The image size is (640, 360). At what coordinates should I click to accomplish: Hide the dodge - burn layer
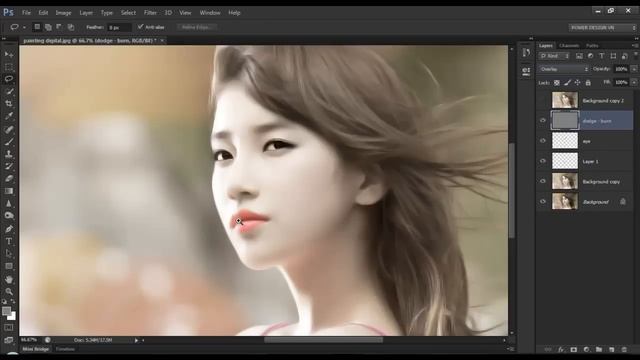click(543, 120)
